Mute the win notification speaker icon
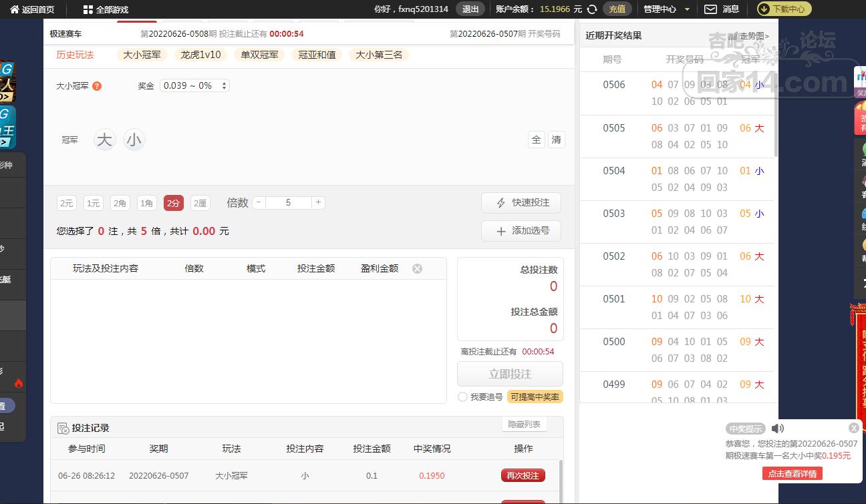 [x=777, y=429]
